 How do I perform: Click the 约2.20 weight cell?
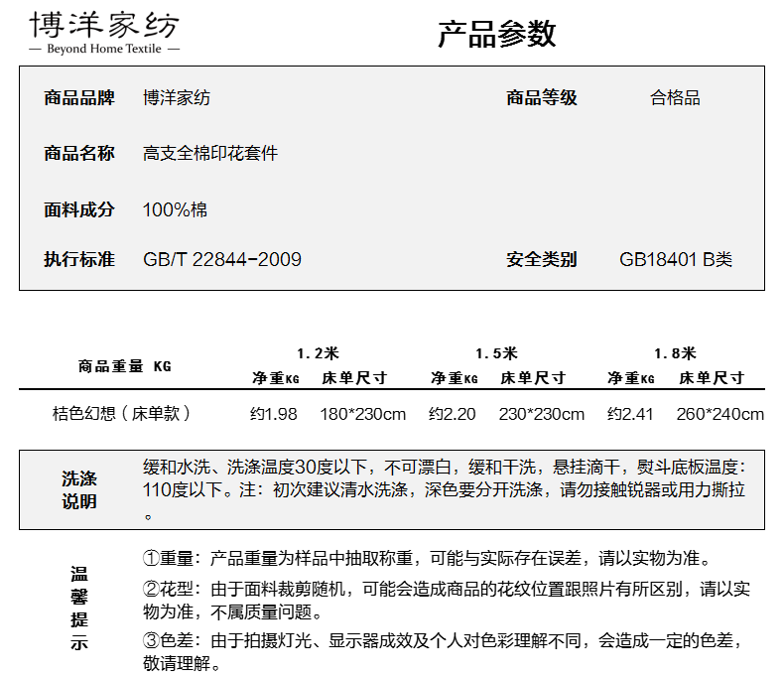[452, 414]
